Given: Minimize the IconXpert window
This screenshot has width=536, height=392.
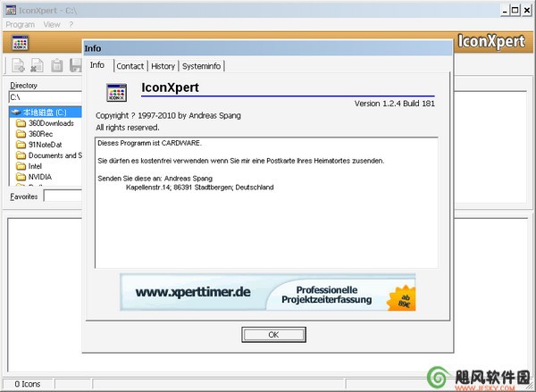Looking at the screenshot, I should tap(506, 10).
